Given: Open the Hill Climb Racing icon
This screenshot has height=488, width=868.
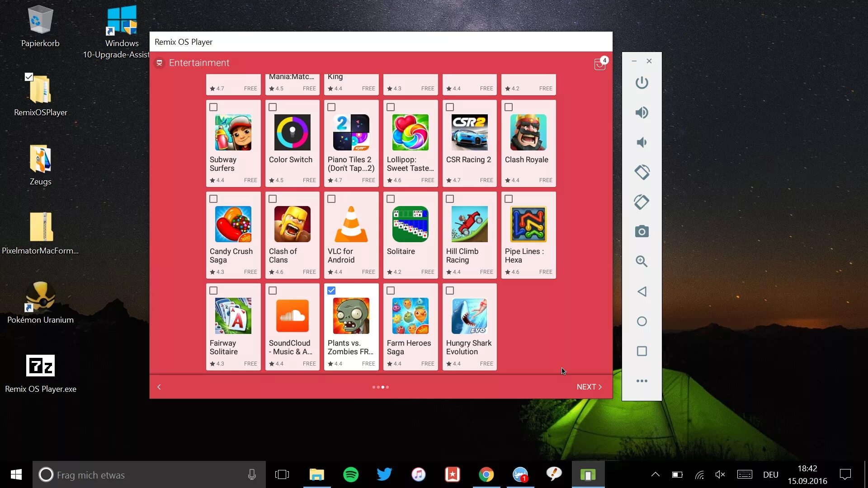Looking at the screenshot, I should (x=470, y=224).
